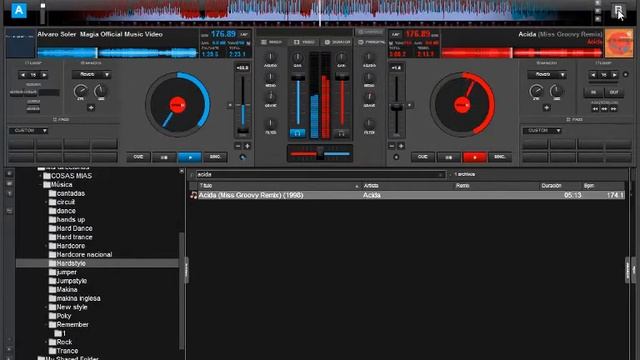Open the Hardcore nacional folder

(x=80, y=255)
